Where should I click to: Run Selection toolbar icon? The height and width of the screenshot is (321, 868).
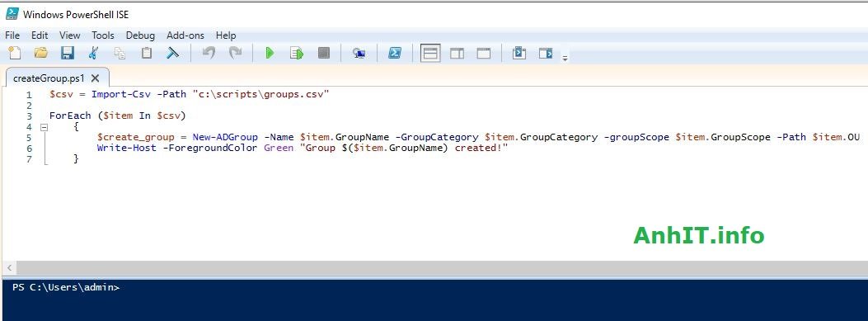[x=297, y=53]
